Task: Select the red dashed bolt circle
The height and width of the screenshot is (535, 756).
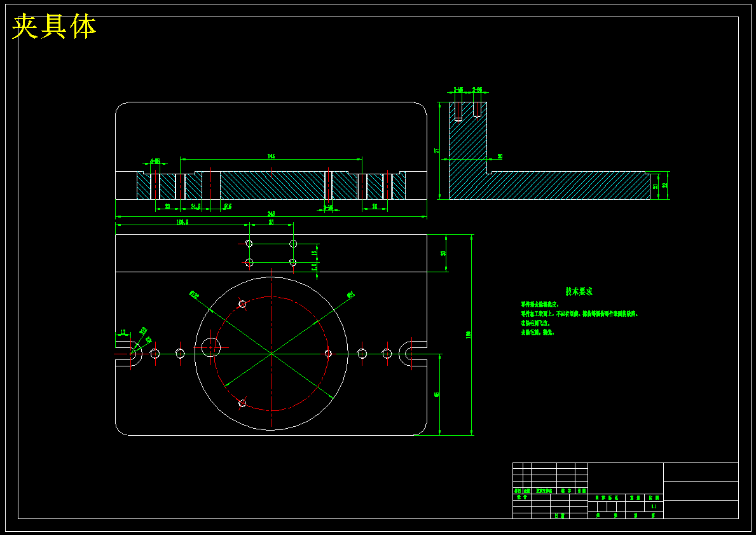Action: (271, 354)
